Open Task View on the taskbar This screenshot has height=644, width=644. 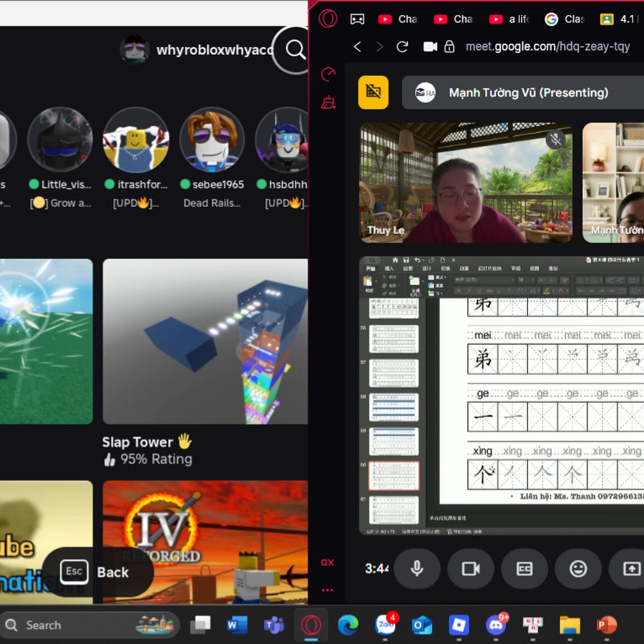(200, 625)
